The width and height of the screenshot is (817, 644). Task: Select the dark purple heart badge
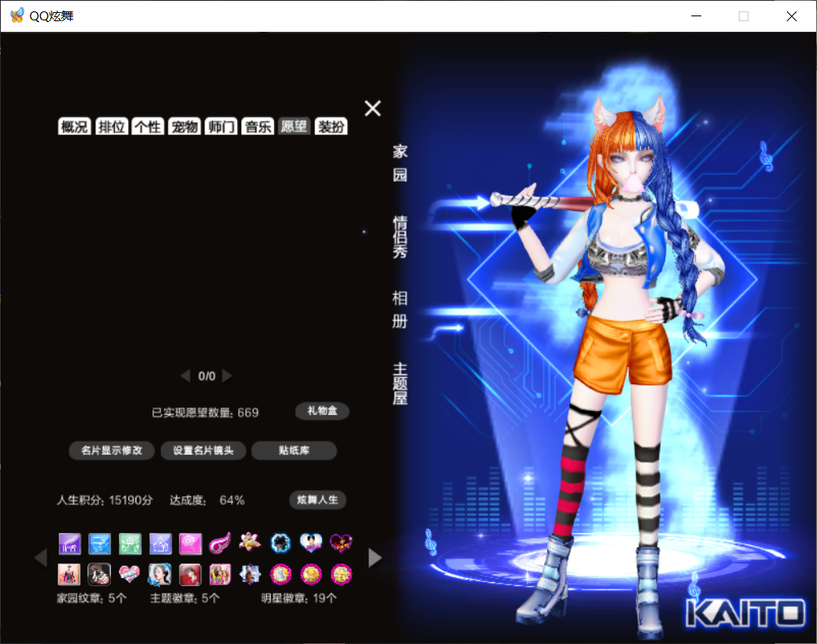pos(342,543)
